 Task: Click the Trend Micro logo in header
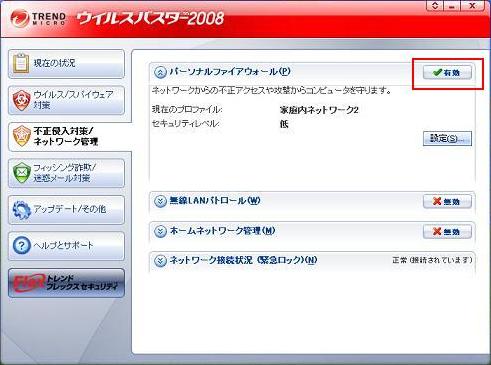(x=38, y=19)
